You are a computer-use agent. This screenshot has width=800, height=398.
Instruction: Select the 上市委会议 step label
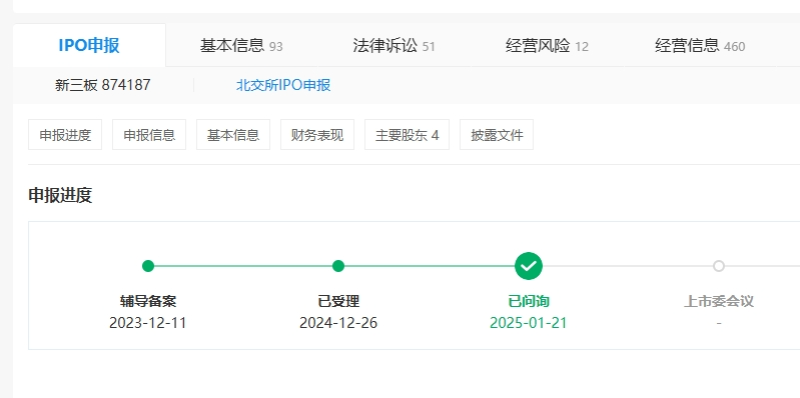point(719,301)
